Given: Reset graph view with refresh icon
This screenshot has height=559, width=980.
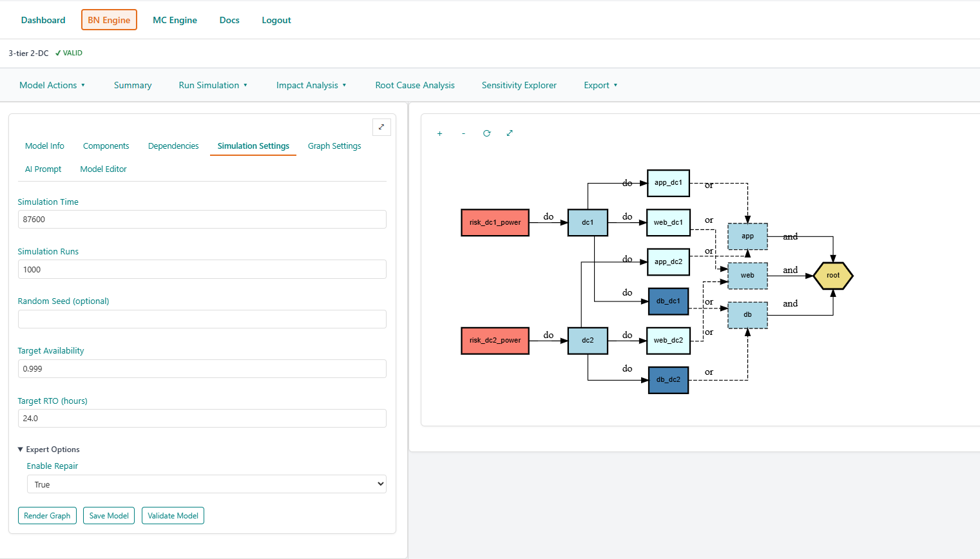Looking at the screenshot, I should click(x=486, y=133).
